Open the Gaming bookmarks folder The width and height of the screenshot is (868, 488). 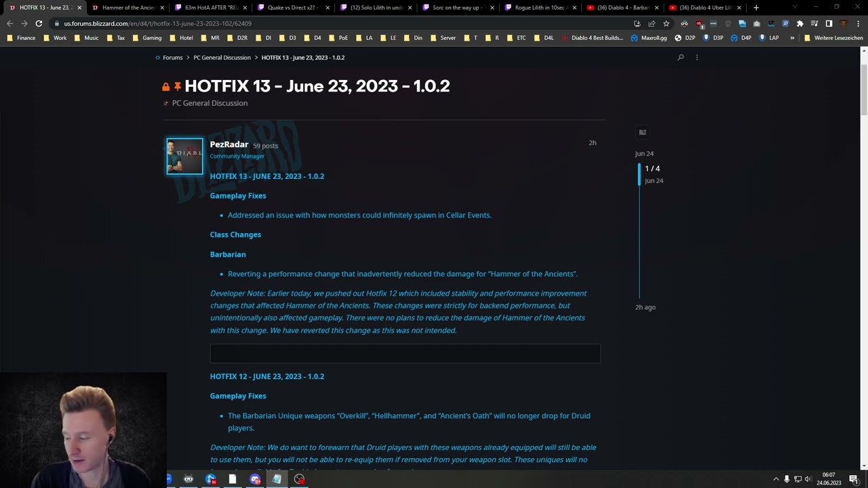pyautogui.click(x=146, y=38)
